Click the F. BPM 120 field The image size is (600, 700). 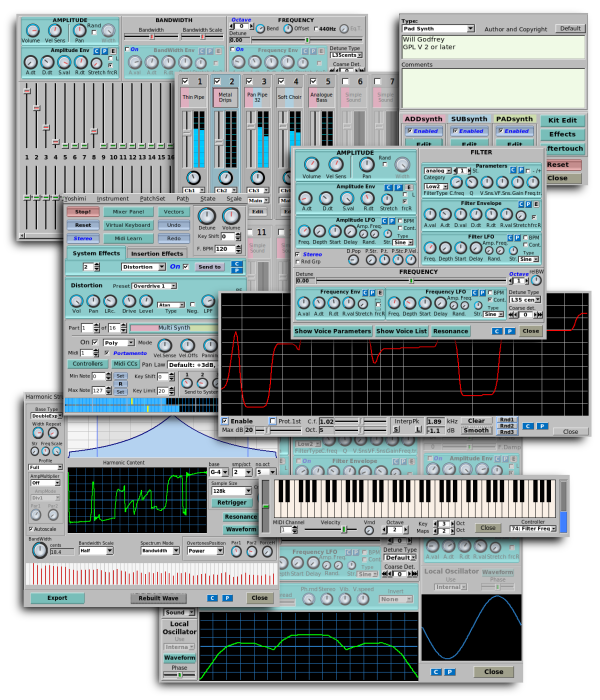pyautogui.click(x=225, y=249)
